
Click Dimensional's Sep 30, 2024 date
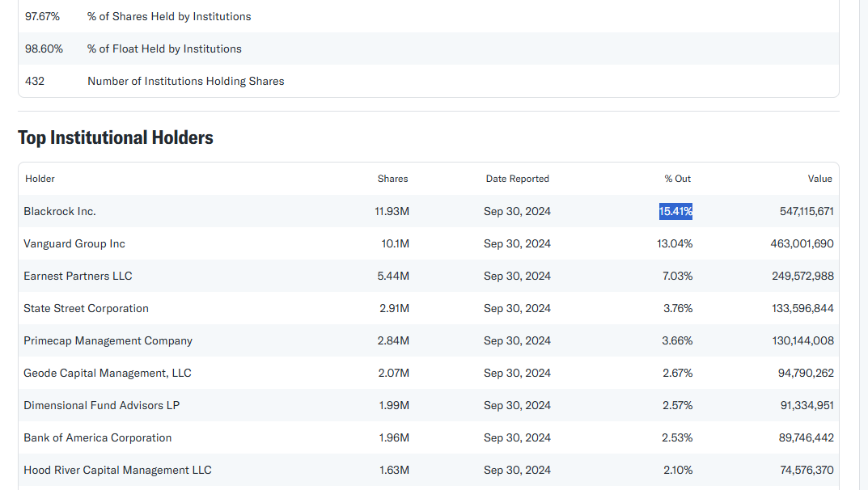click(x=517, y=405)
